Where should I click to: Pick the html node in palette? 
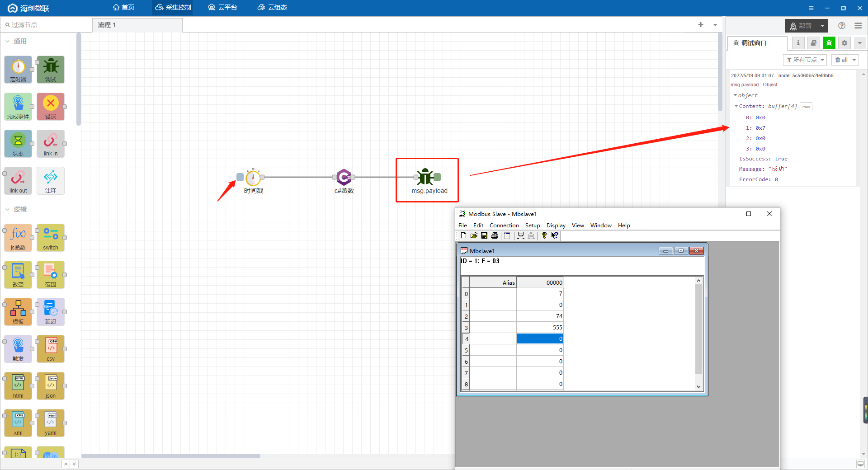coord(18,386)
